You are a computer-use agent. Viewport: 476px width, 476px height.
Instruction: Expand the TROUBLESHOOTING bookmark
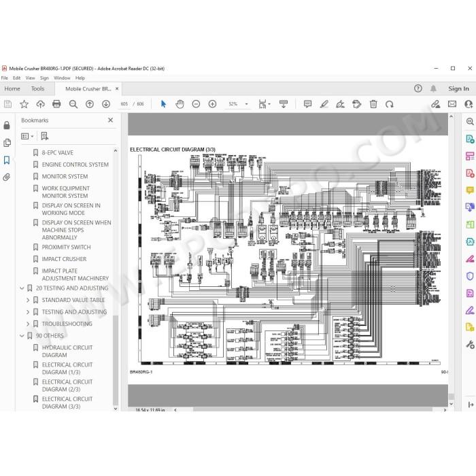pyautogui.click(x=28, y=324)
